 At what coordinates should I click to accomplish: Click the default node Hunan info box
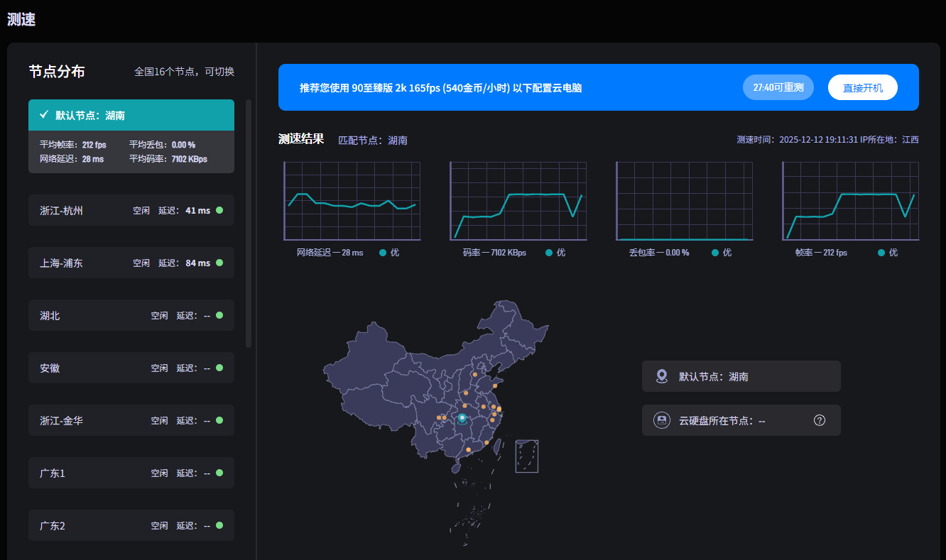(741, 376)
